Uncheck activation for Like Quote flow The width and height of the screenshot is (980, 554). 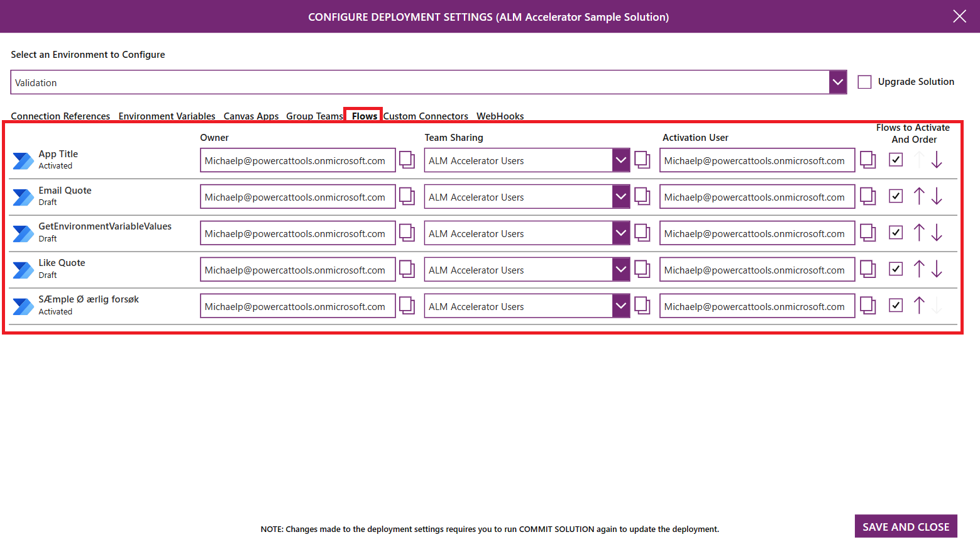click(896, 269)
